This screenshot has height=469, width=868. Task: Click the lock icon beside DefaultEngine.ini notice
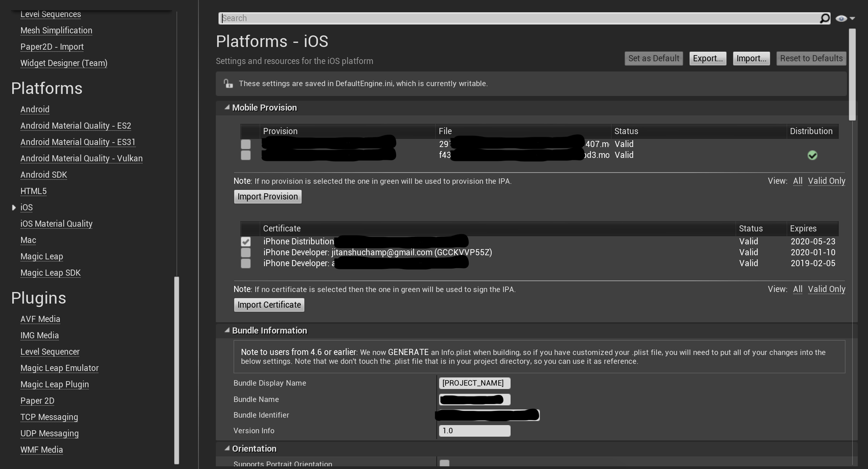(x=227, y=83)
